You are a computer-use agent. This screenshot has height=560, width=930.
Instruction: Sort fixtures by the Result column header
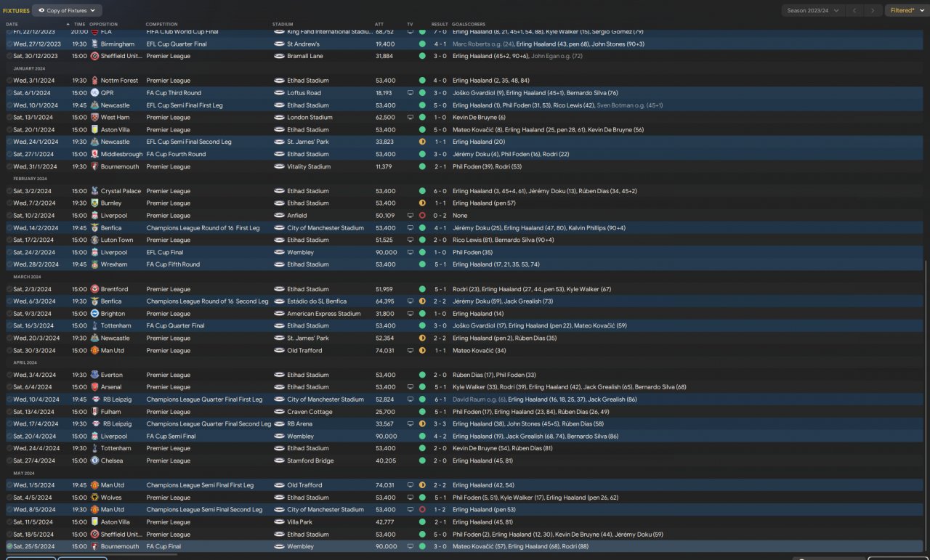coord(440,24)
